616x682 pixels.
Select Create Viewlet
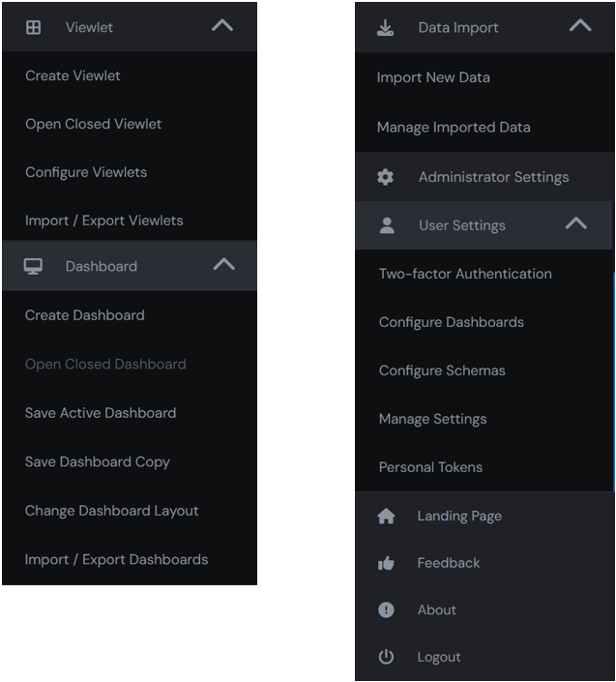[73, 75]
